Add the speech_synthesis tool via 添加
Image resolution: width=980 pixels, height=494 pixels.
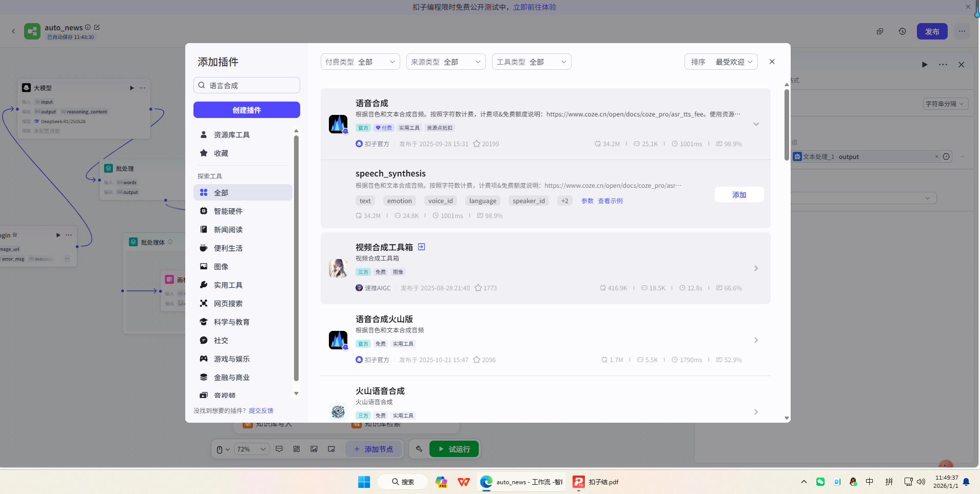tap(738, 195)
